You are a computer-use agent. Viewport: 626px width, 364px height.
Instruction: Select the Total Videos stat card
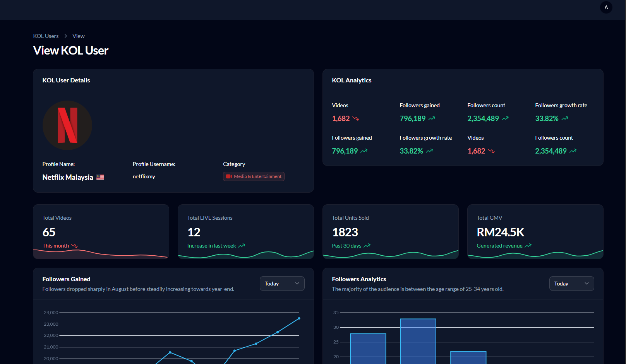tap(101, 231)
